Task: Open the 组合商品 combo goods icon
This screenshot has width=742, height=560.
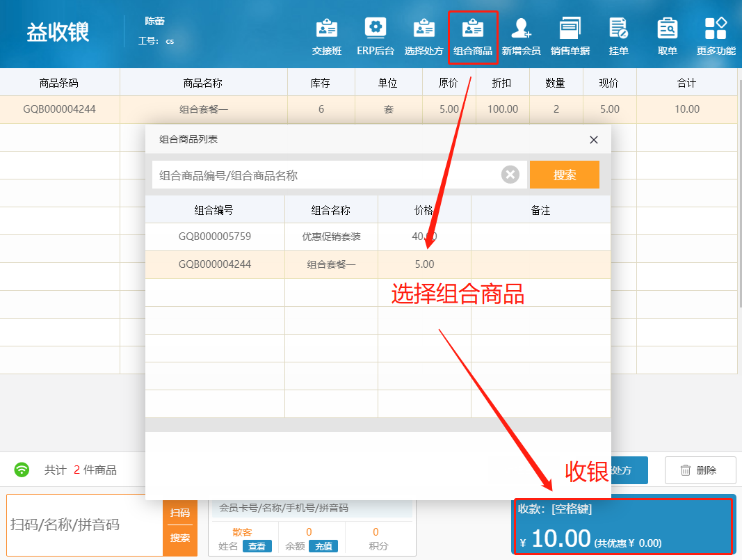Action: pyautogui.click(x=473, y=36)
